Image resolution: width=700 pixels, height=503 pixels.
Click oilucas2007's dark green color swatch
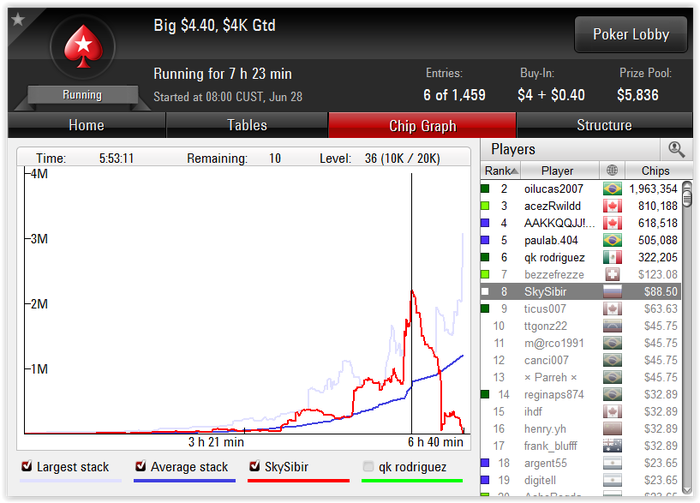[485, 189]
